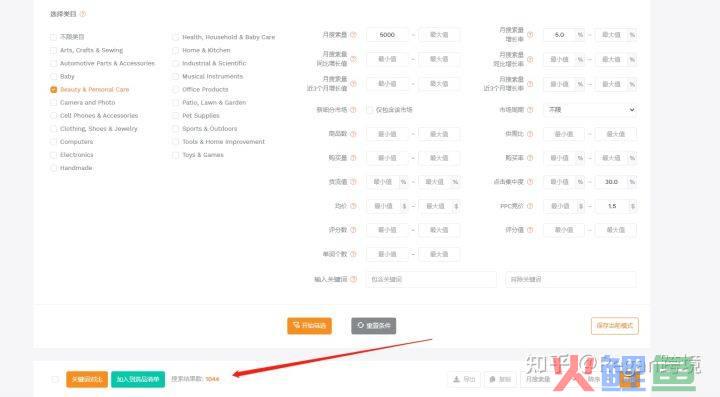
Task: Check the 不限类目 option
Action: click(x=54, y=37)
